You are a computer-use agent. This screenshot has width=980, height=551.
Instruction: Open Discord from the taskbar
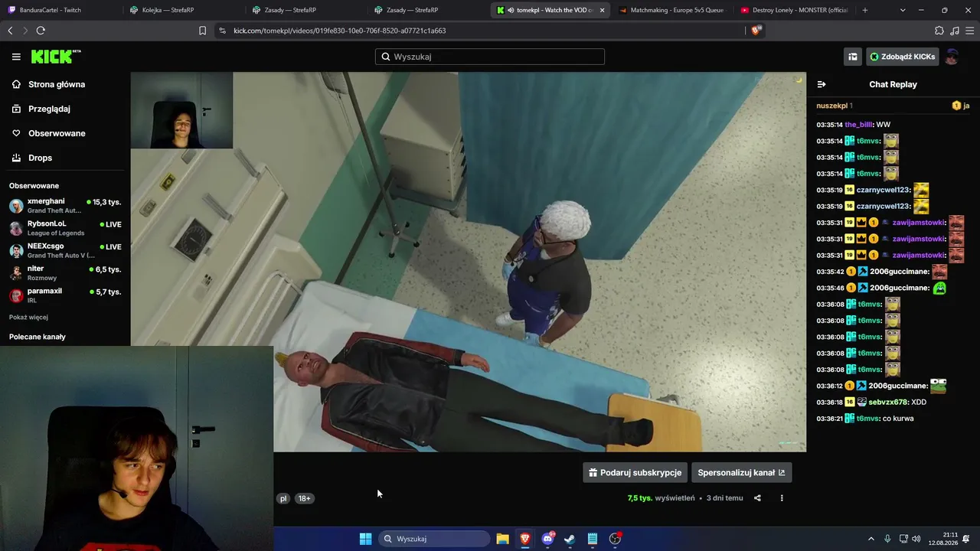[x=548, y=539]
